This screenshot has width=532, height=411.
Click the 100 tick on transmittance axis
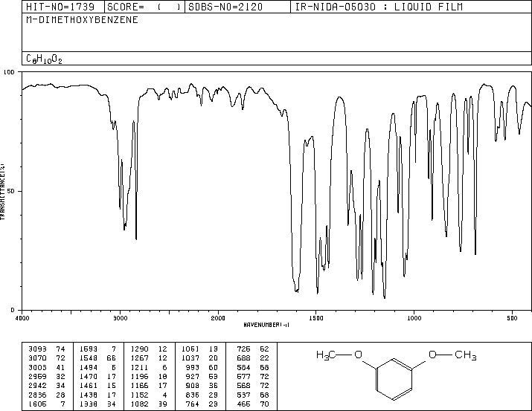pos(9,72)
